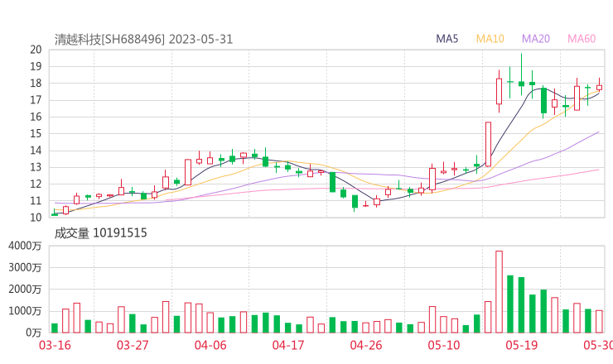The width and height of the screenshot is (613, 364).
Task: Click the candlestick with the wick reaching near 20
Action: (x=521, y=75)
